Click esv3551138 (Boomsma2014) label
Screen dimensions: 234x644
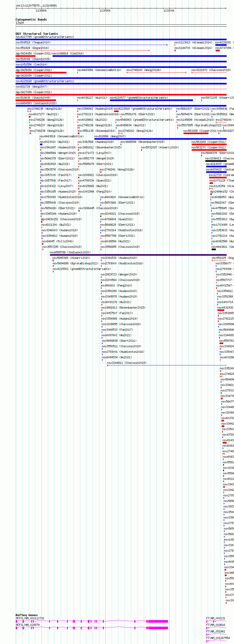pos(96,131)
